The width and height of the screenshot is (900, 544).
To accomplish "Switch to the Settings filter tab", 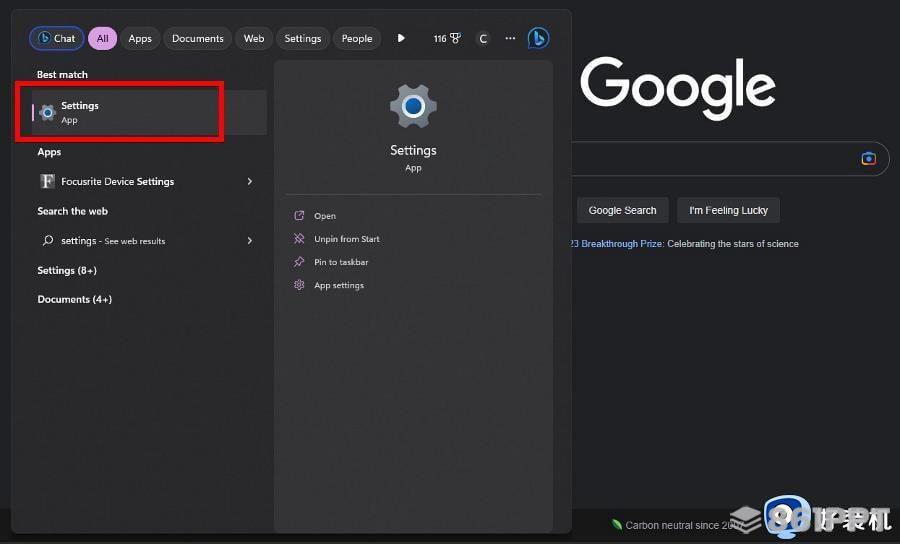I will 302,38.
